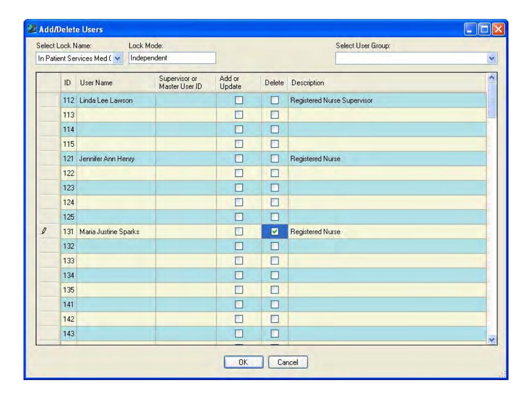This screenshot has width=532, height=396.
Task: Close the Add/Delete Users window
Action: (498, 29)
